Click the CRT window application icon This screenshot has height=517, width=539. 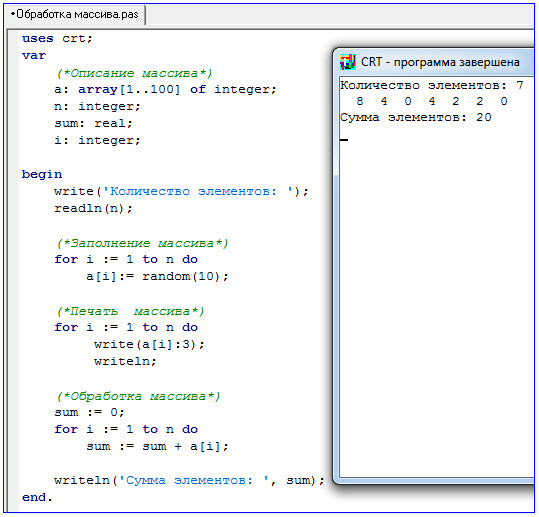(x=347, y=62)
